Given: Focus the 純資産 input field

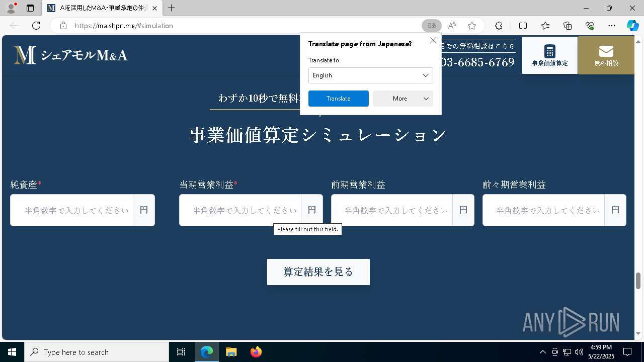Looking at the screenshot, I should (72, 210).
